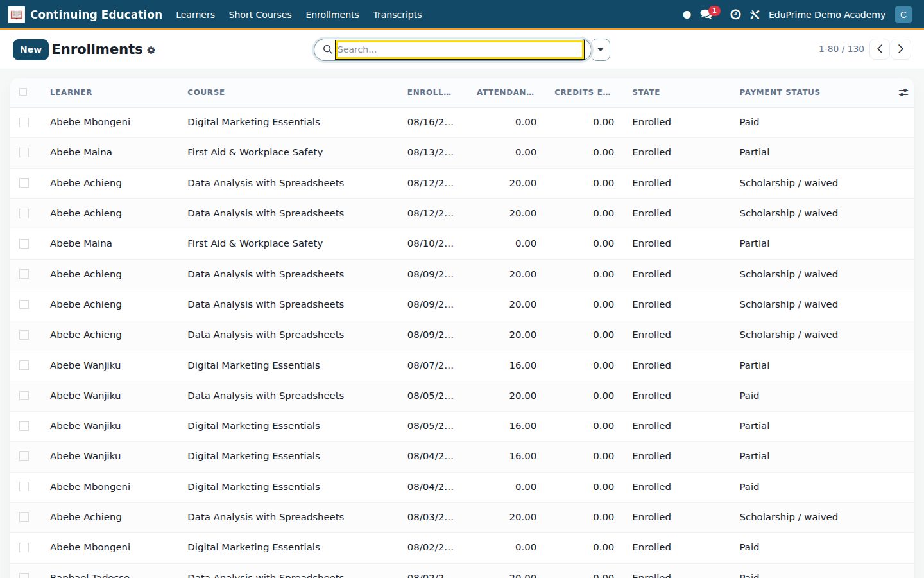The width and height of the screenshot is (924, 578).
Task: Click the New enrollment button
Action: (x=31, y=49)
